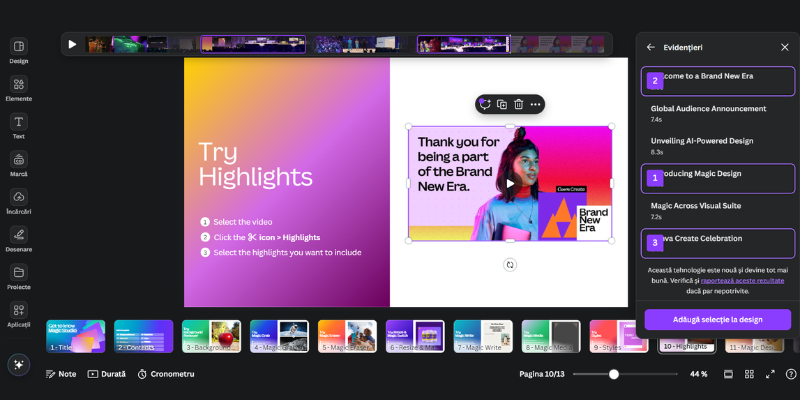Open the Aplicații apps panel

18,314
